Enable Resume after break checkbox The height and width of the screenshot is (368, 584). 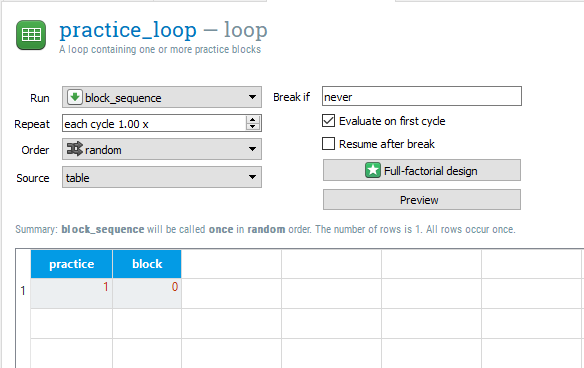[328, 143]
